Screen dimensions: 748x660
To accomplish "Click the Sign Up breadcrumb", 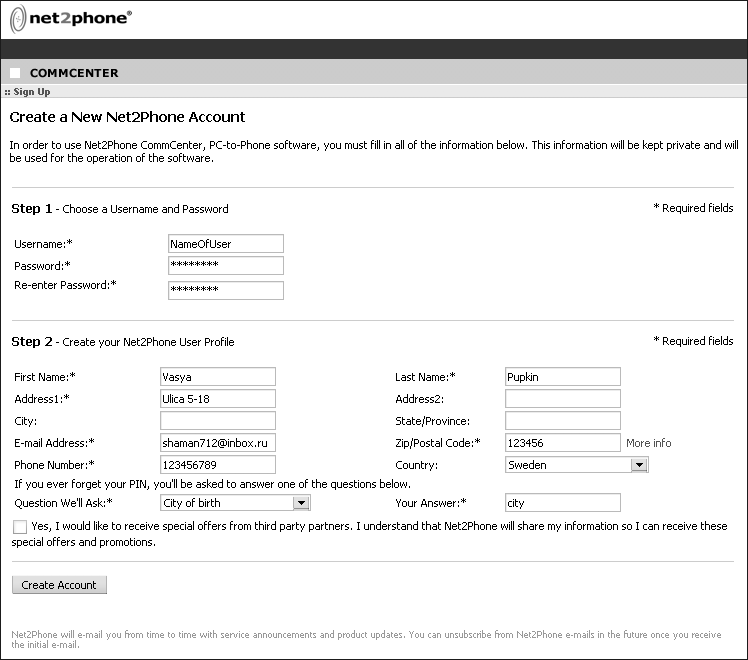I will [31, 92].
